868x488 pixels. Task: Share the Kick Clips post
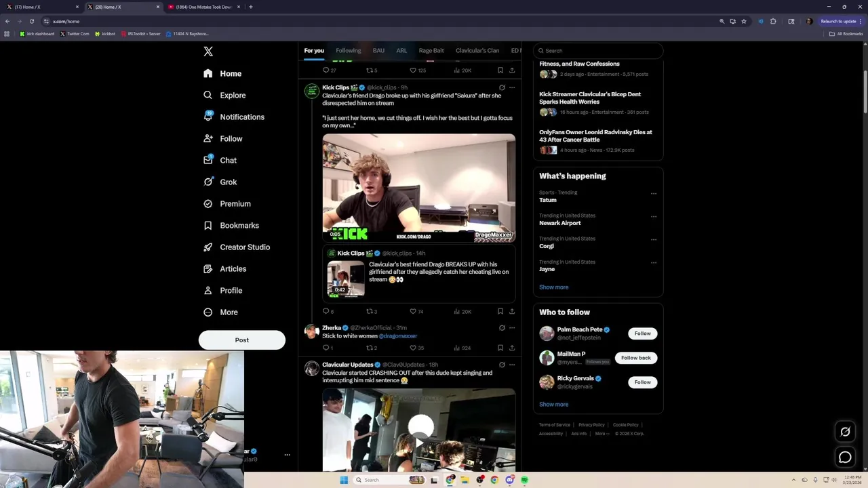(512, 311)
